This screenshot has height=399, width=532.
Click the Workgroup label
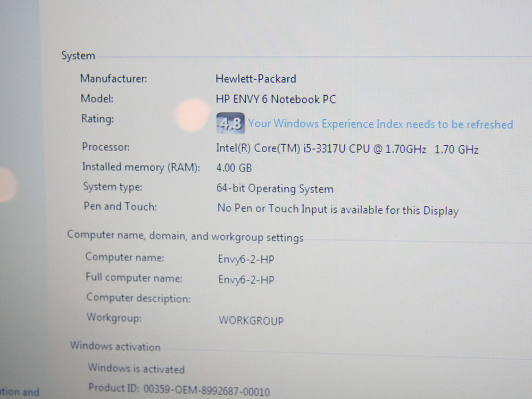(x=114, y=318)
